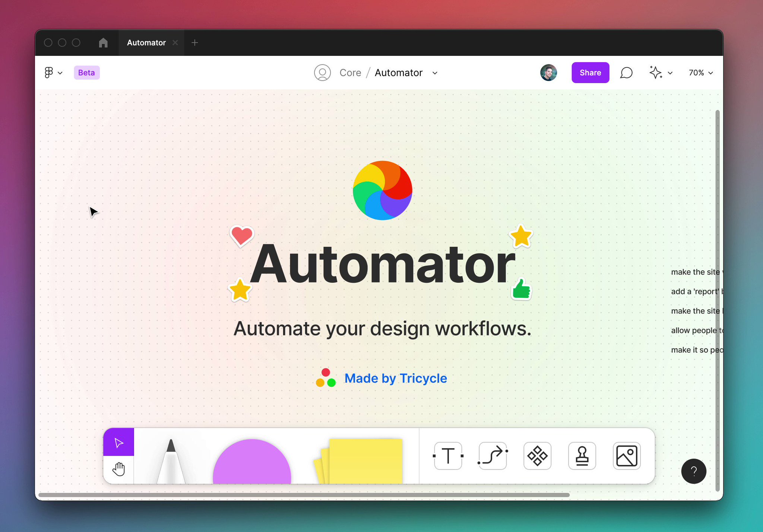Click the Made by Tricycle link
763x532 pixels.
pyautogui.click(x=396, y=379)
